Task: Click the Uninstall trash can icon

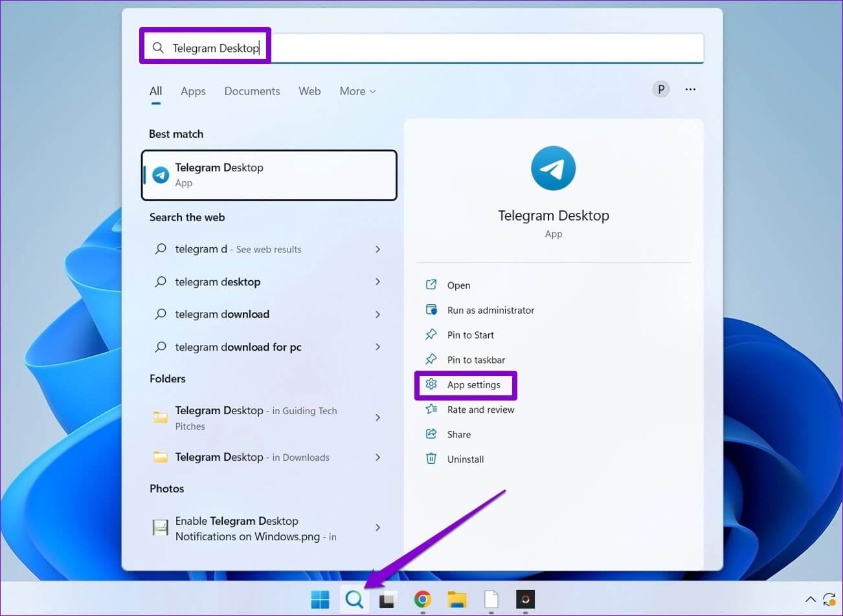Action: click(x=431, y=459)
